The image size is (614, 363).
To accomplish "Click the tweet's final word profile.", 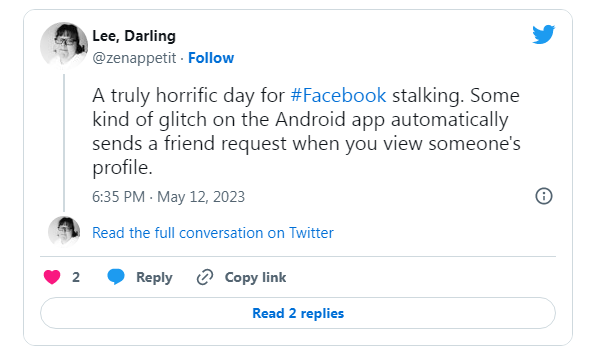I will pyautogui.click(x=122, y=168).
